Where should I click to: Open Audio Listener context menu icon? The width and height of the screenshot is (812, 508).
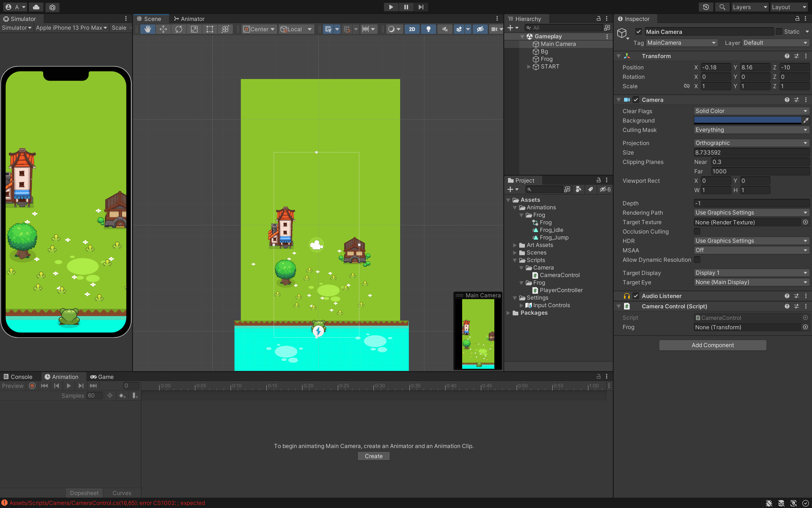pyautogui.click(x=806, y=296)
